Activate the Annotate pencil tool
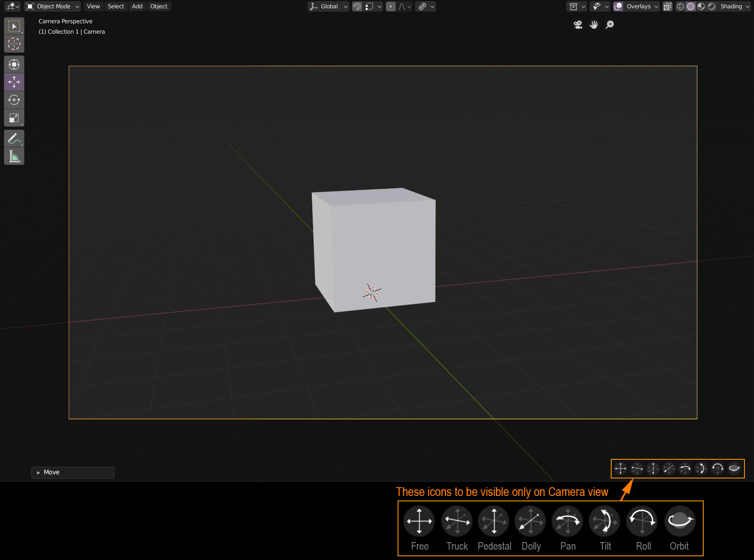This screenshot has height=560, width=754. point(14,139)
